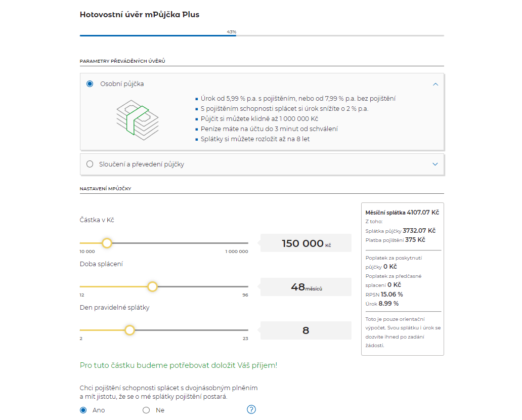Choose Ano for repayment insurance
This screenshot has height=420, width=522.
[83, 410]
